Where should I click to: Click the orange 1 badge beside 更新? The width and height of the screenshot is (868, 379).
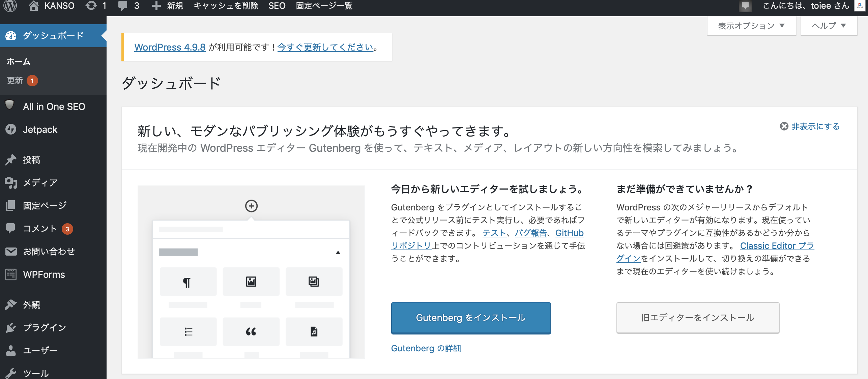coord(32,81)
